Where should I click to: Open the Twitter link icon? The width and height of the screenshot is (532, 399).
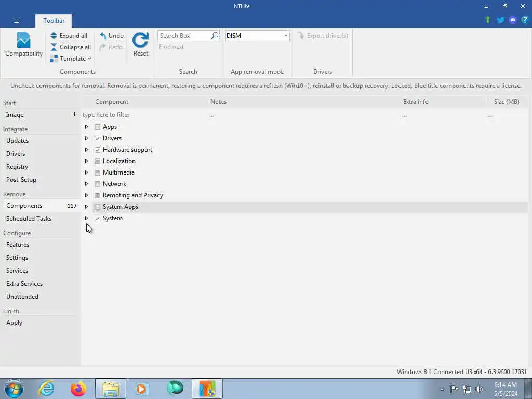500,20
